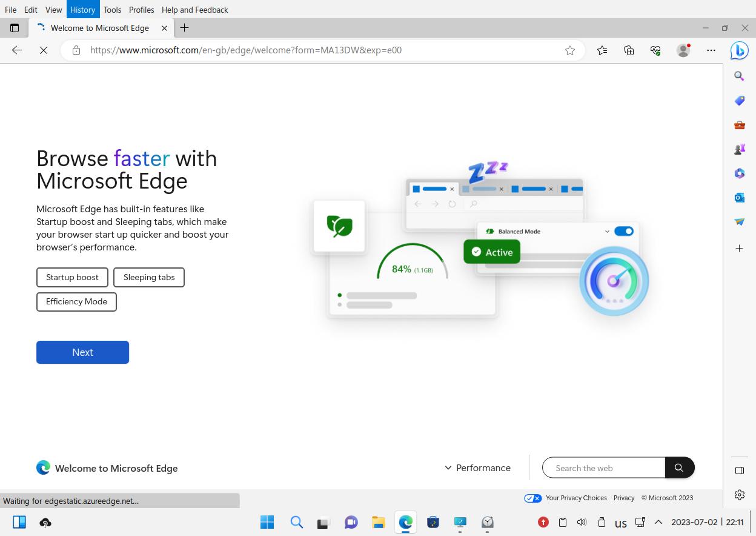Open the Collections icon
The image size is (756, 536).
pyautogui.click(x=629, y=50)
